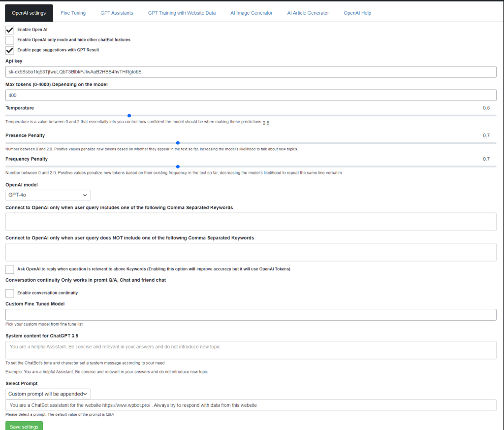Screen dimensions: 504x430
Task: Click the Save settings button
Action: click(24, 426)
